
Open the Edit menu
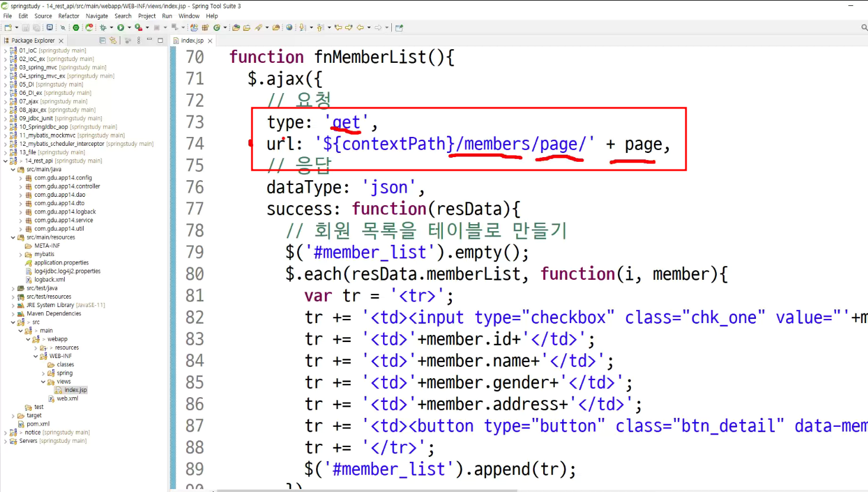pos(23,16)
